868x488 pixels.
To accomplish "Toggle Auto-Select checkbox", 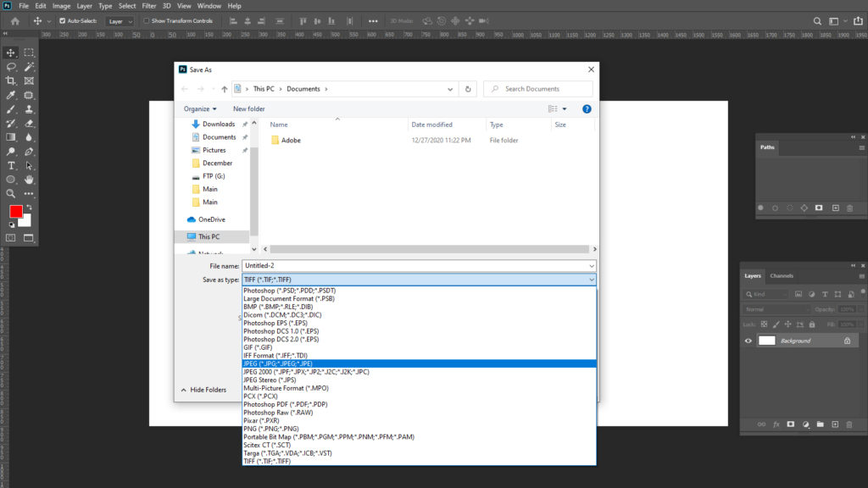I will point(62,21).
